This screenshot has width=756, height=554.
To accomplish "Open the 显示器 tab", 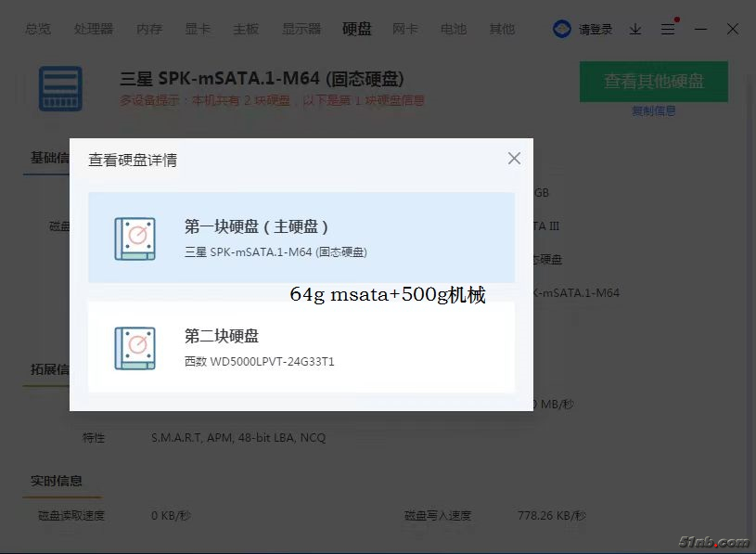I will pyautogui.click(x=301, y=29).
